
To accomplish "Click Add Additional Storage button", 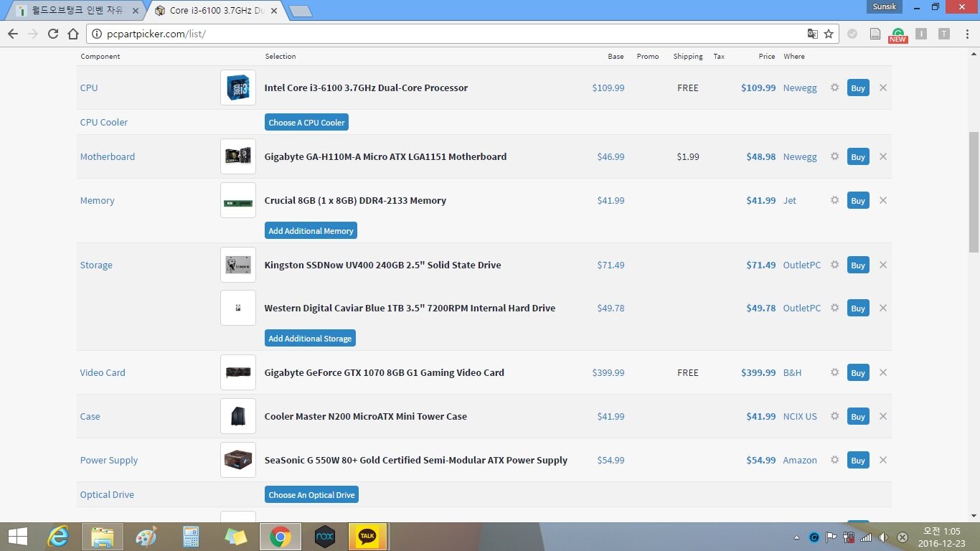I will tap(310, 338).
